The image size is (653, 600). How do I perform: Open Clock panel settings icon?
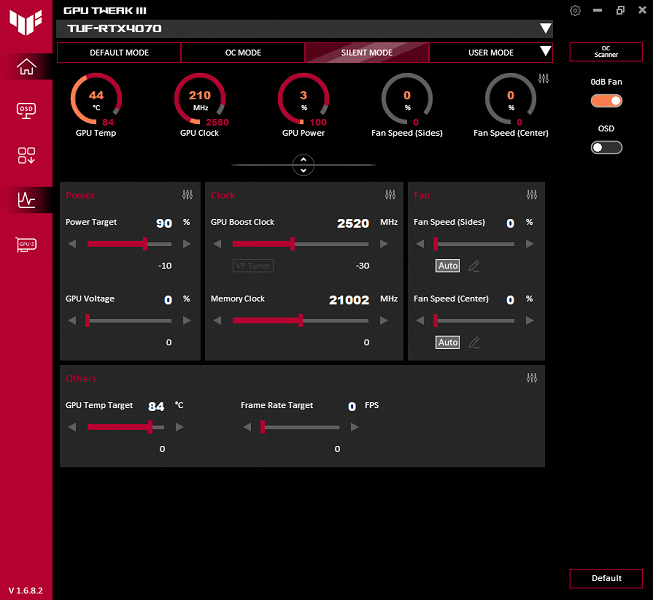click(390, 194)
